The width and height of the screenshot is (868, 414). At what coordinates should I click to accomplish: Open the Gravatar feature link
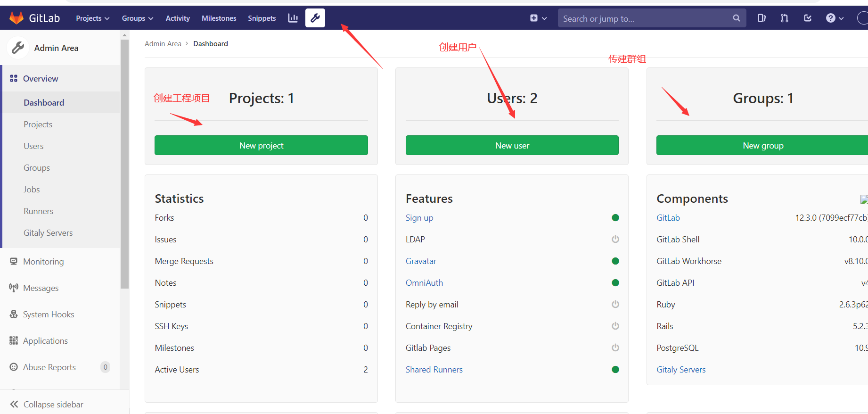tap(421, 261)
